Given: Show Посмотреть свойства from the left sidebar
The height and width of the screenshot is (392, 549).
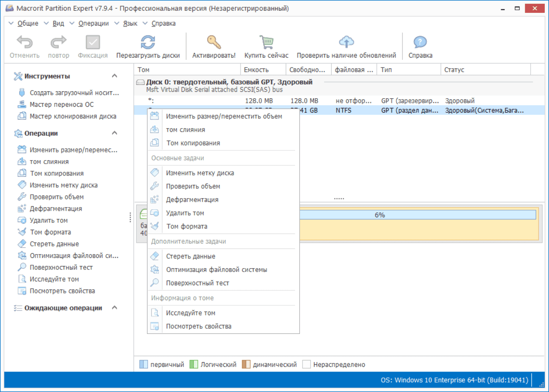Looking at the screenshot, I should (57, 291).
